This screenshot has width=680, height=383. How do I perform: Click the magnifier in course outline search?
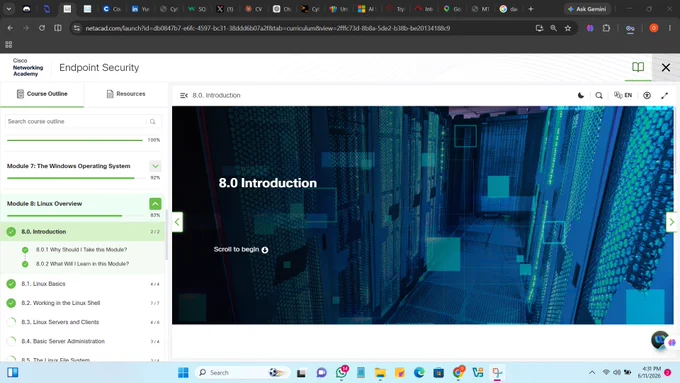(153, 122)
